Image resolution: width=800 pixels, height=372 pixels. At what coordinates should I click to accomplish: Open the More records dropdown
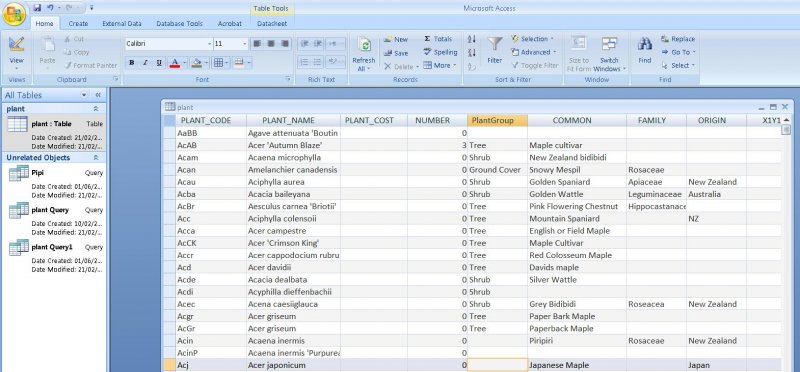pos(440,65)
